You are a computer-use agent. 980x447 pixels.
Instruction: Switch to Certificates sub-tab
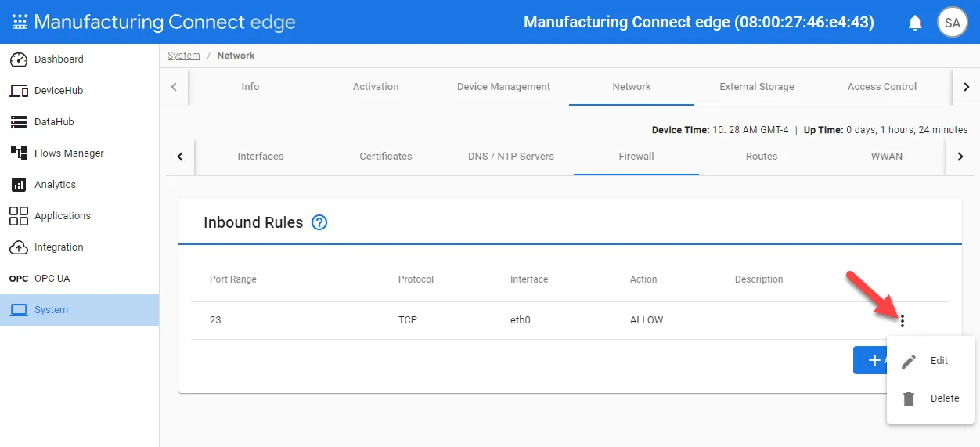pyautogui.click(x=386, y=157)
